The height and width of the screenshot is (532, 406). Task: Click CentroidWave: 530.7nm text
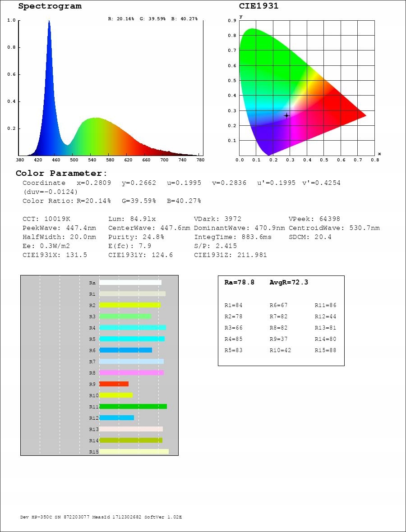[x=334, y=228]
